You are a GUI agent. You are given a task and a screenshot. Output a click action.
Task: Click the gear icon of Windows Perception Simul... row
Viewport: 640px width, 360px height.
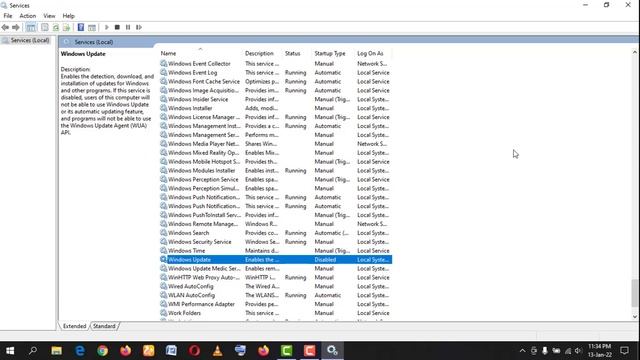tap(163, 188)
